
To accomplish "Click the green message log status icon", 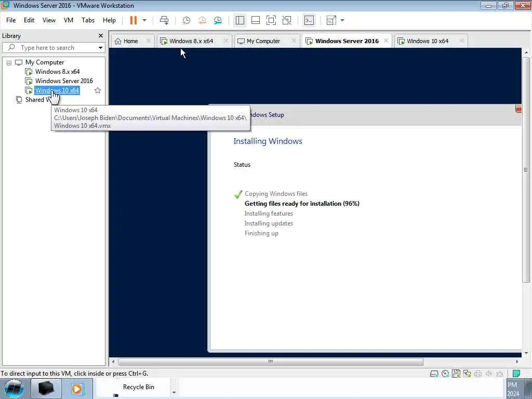I will click(516, 374).
